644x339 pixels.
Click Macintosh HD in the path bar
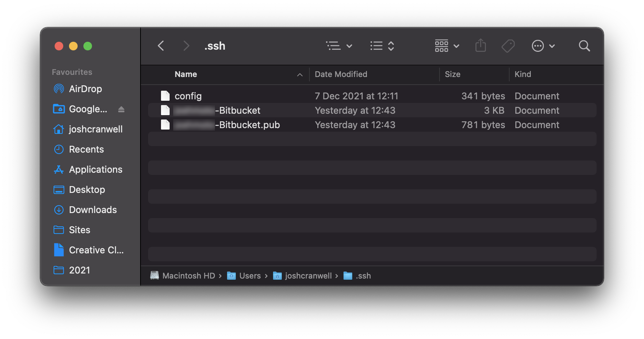click(189, 276)
